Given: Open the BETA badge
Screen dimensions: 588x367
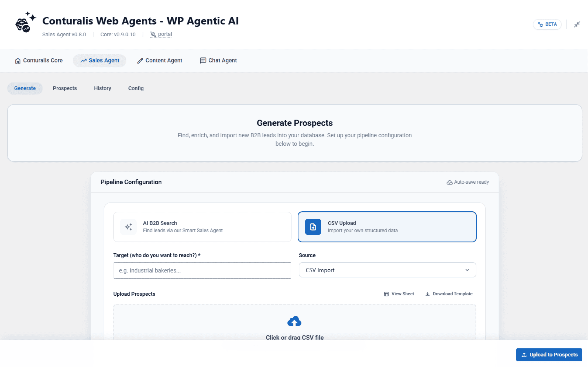Looking at the screenshot, I should coord(547,24).
